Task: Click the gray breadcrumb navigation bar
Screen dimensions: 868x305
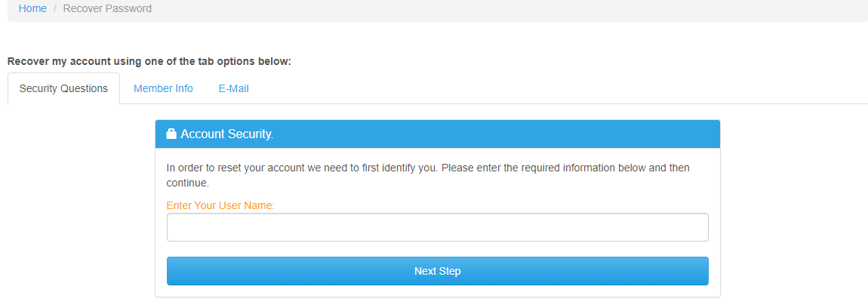Action: pyautogui.click(x=437, y=9)
